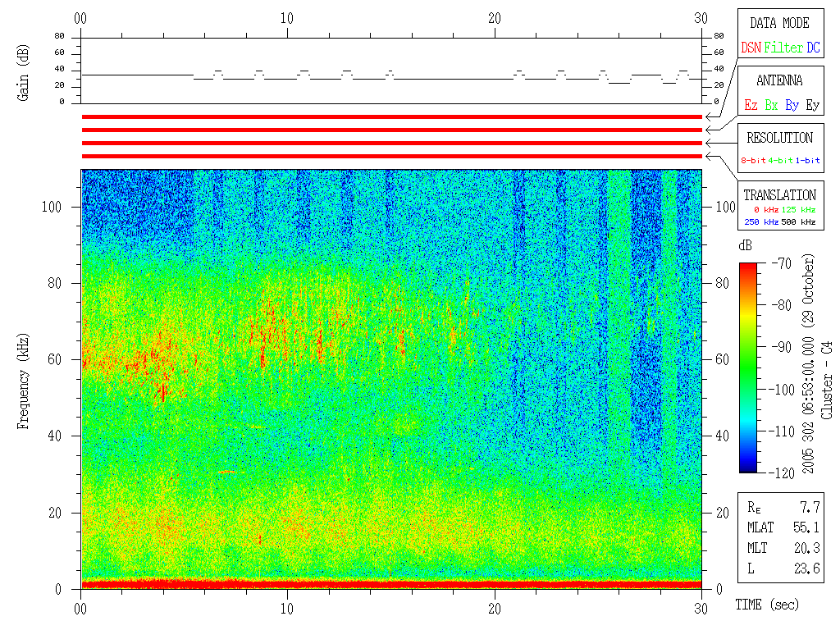Click the translation status bar, lowest red line

391,157
